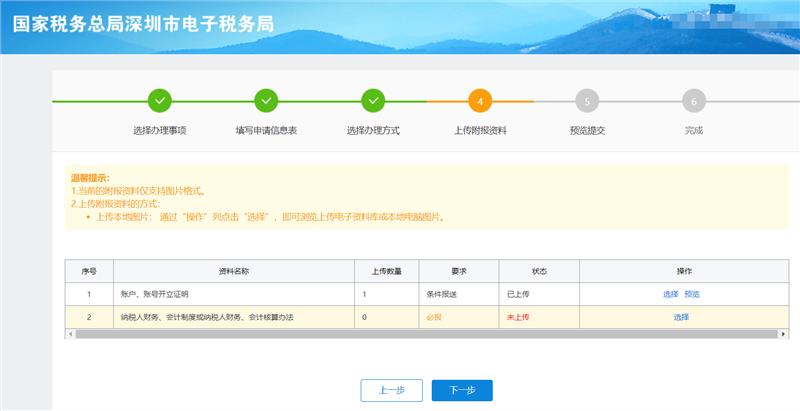This screenshot has width=800, height=411.
Task: Select the 未上传 status cell in row 2
Action: 518,317
